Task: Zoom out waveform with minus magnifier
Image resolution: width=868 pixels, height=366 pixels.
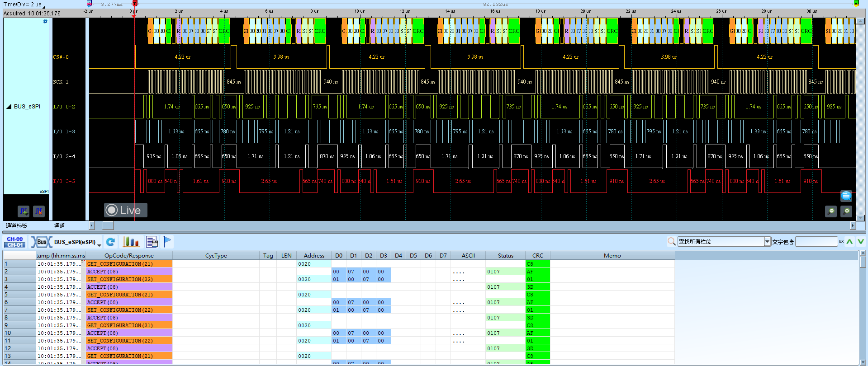Action: (831, 211)
